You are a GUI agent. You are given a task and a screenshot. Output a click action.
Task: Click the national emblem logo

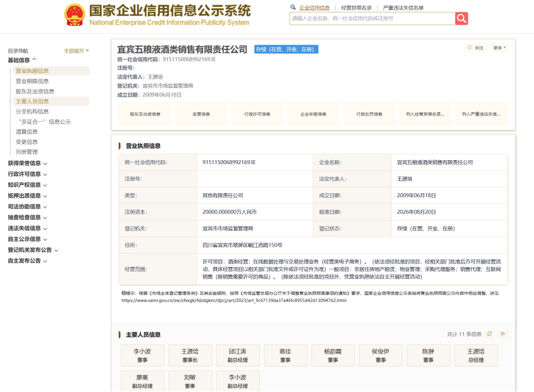click(x=75, y=15)
